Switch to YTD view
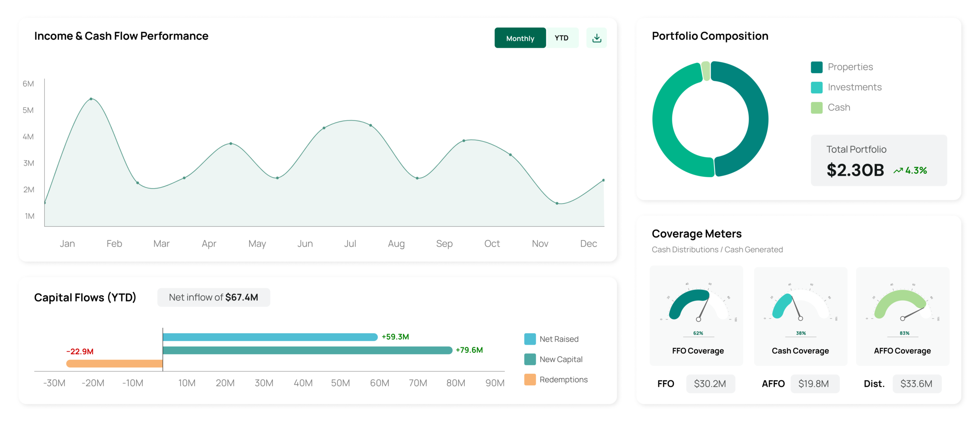The width and height of the screenshot is (980, 422). click(x=561, y=38)
